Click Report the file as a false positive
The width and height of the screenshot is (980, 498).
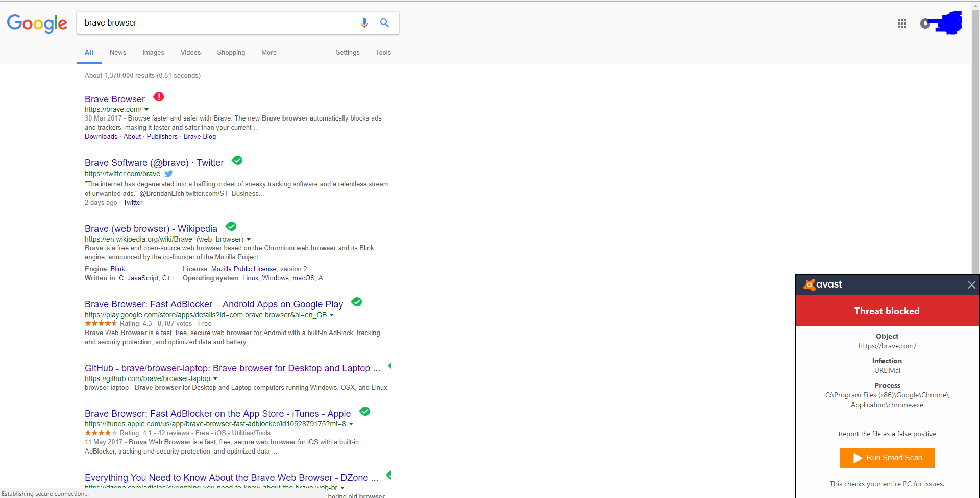(887, 434)
